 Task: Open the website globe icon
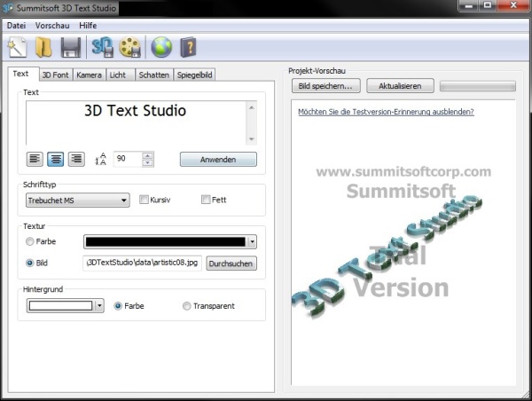click(161, 48)
